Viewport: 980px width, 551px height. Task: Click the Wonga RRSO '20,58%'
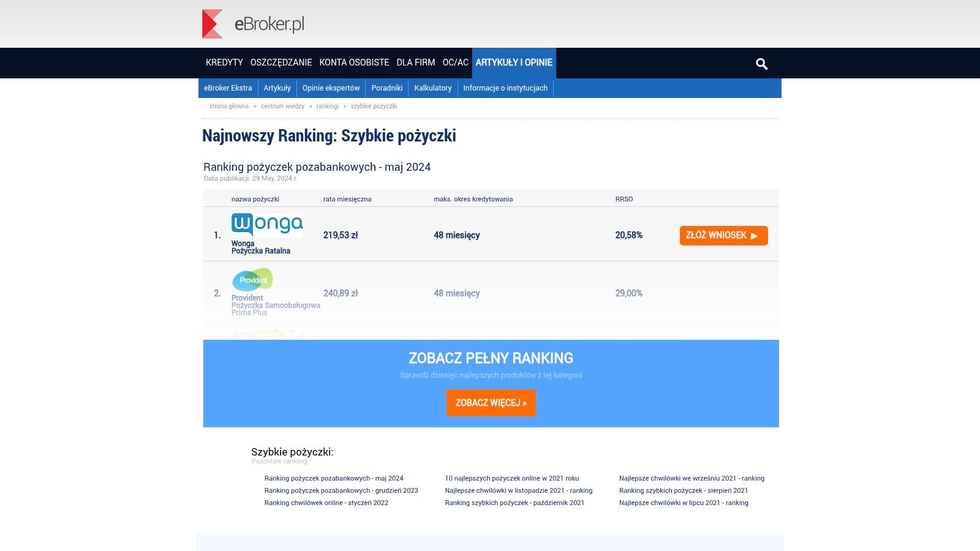click(x=629, y=235)
